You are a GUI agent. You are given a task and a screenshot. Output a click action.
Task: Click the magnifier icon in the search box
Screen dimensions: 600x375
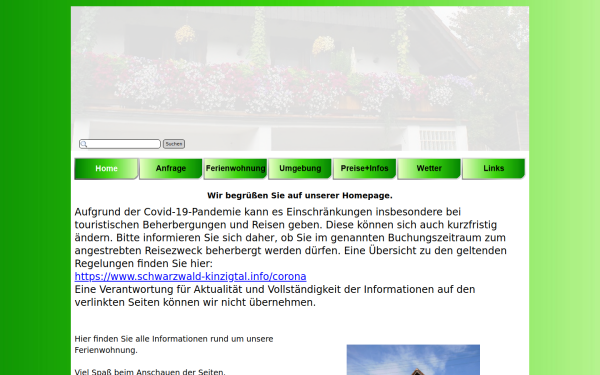point(84,144)
